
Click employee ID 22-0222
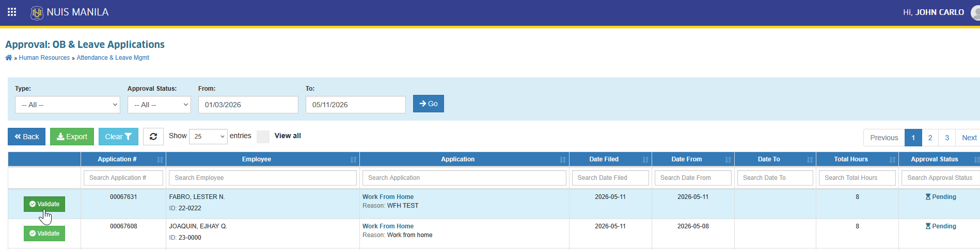click(x=189, y=208)
